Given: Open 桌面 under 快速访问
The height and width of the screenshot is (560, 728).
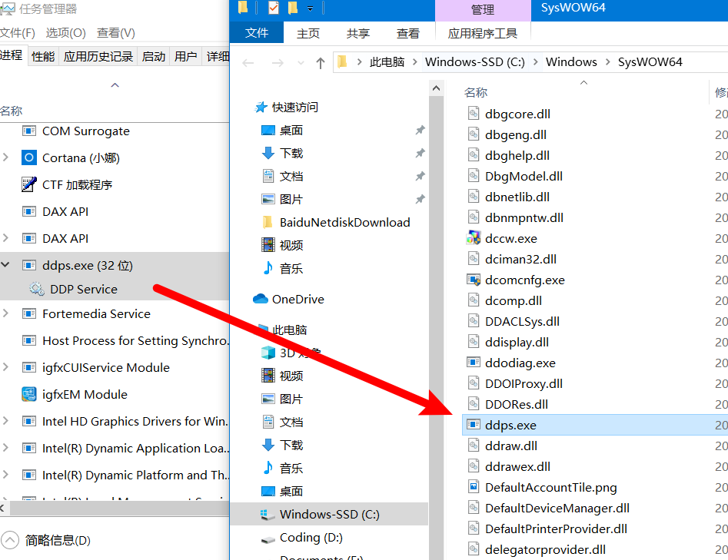Looking at the screenshot, I should click(x=291, y=131).
